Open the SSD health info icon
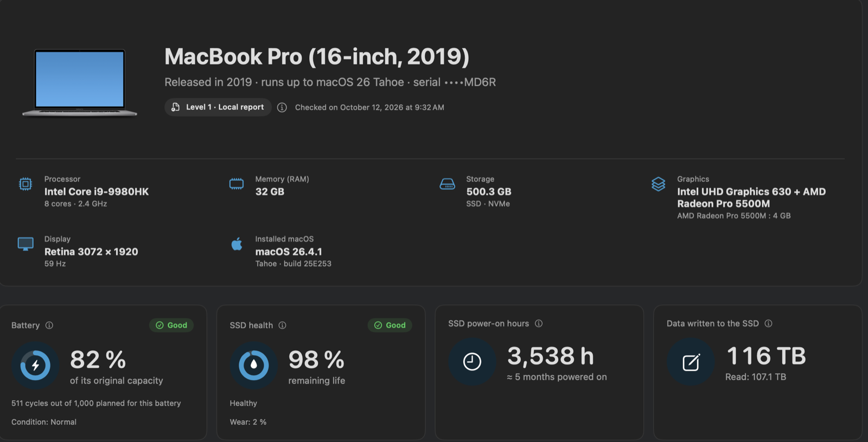 point(282,325)
